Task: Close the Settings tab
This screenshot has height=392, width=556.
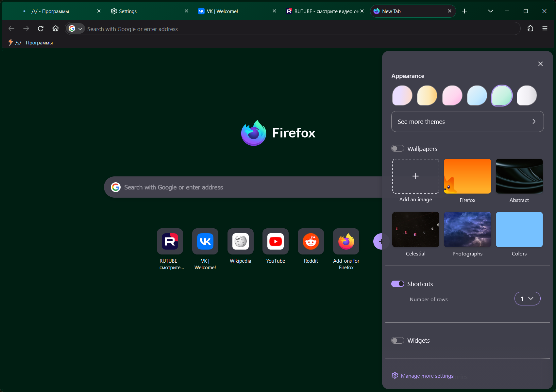Action: [186, 11]
